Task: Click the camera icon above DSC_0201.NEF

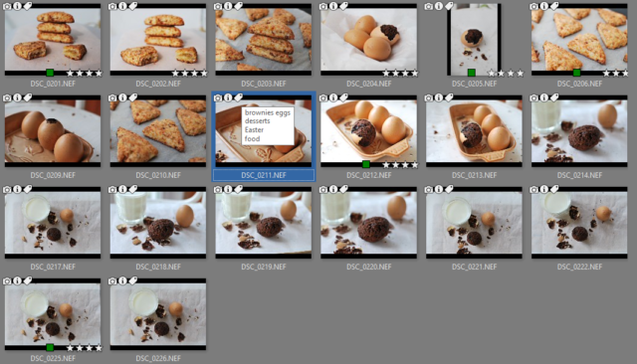Action: [x=7, y=6]
